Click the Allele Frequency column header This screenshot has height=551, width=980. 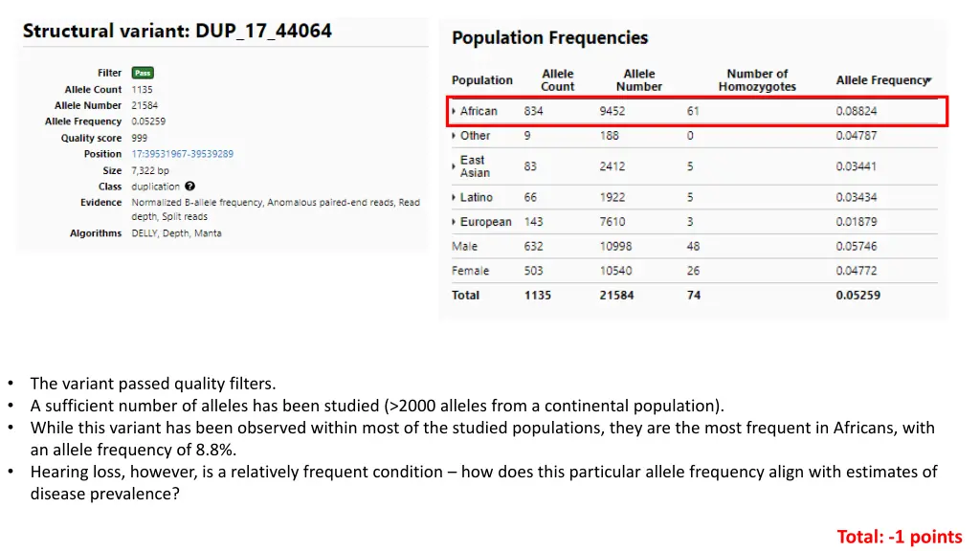coord(881,80)
